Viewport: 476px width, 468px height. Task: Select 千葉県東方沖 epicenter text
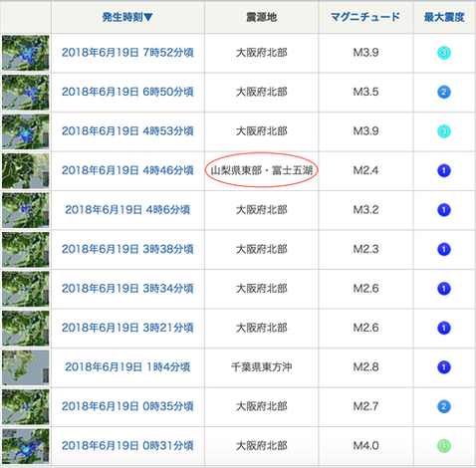coord(262,367)
